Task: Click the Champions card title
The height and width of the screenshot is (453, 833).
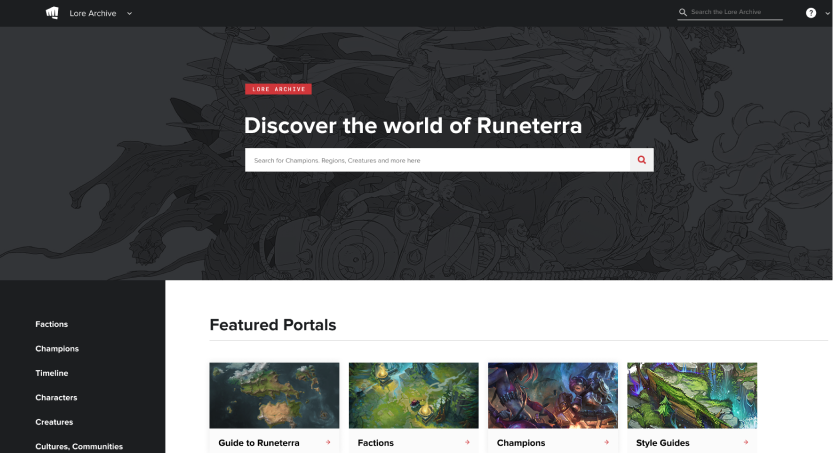Action: tap(521, 443)
